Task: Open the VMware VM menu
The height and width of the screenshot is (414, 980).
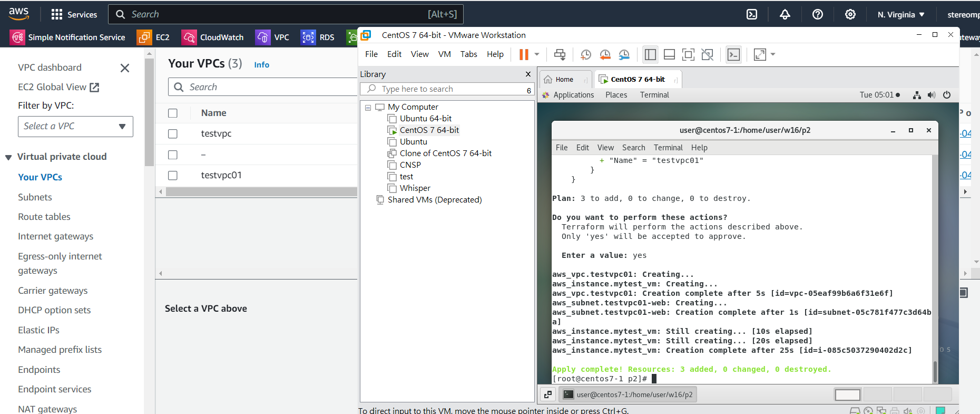Action: click(445, 54)
